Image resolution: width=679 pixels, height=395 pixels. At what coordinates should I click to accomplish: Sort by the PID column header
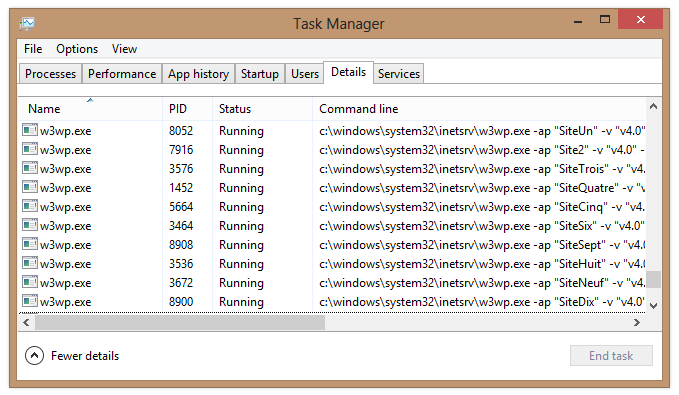(x=188, y=109)
